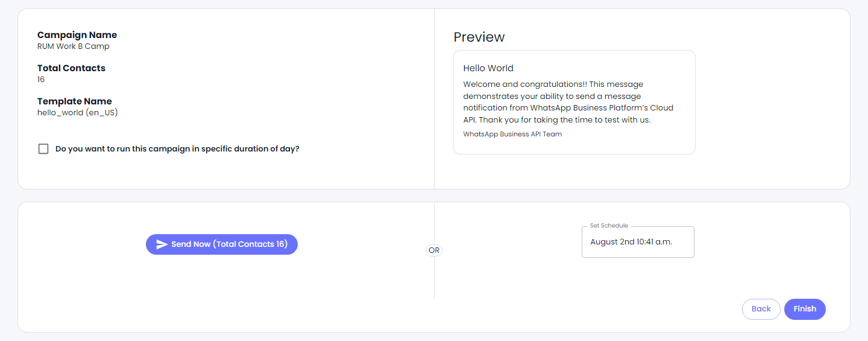Click the total contacts value 16
The height and width of the screenshot is (341, 868).
point(41,79)
